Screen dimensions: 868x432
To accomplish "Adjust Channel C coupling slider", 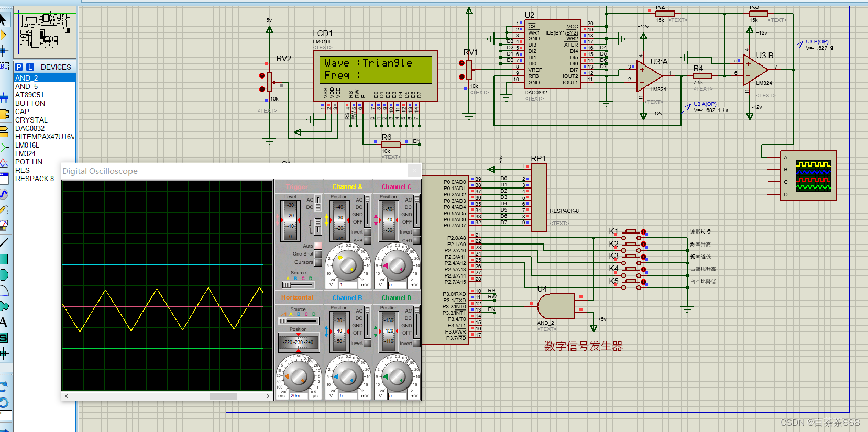I will pyautogui.click(x=416, y=211).
